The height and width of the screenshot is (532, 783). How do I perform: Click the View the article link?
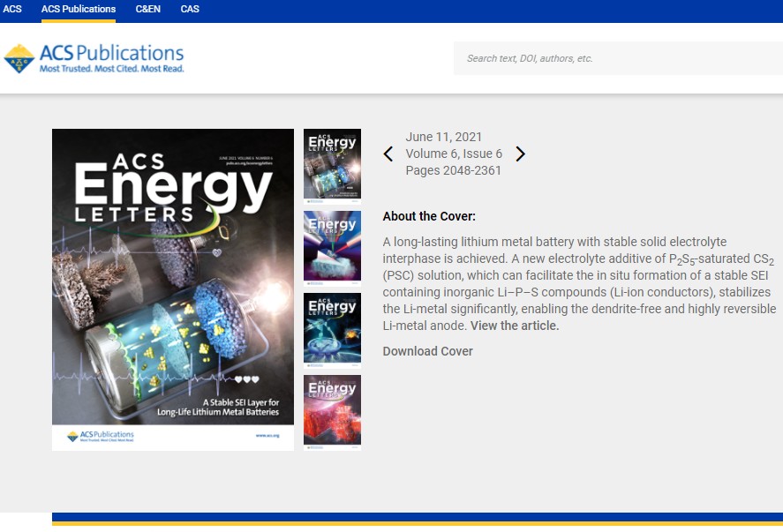(x=515, y=326)
